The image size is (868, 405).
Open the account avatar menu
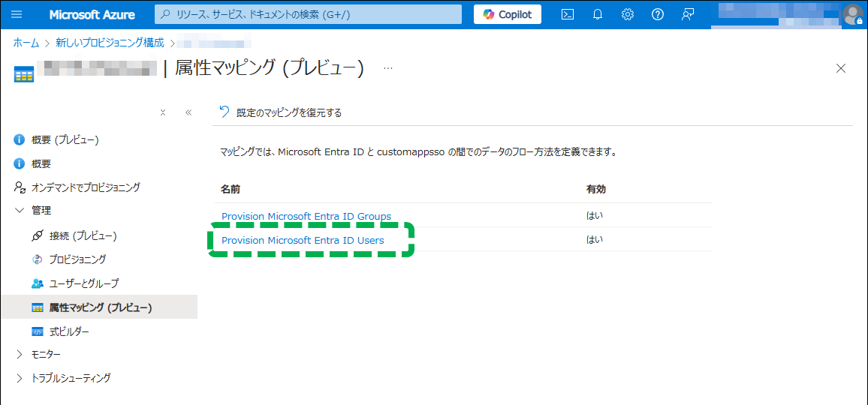851,15
